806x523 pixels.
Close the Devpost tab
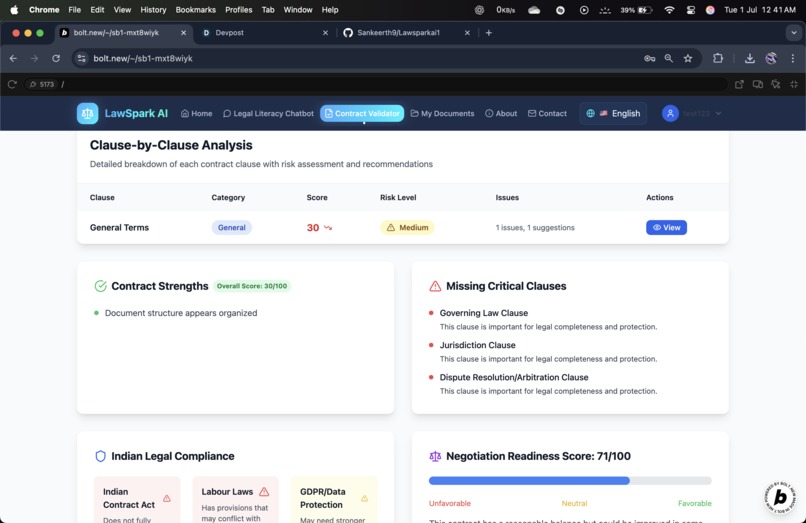point(325,32)
